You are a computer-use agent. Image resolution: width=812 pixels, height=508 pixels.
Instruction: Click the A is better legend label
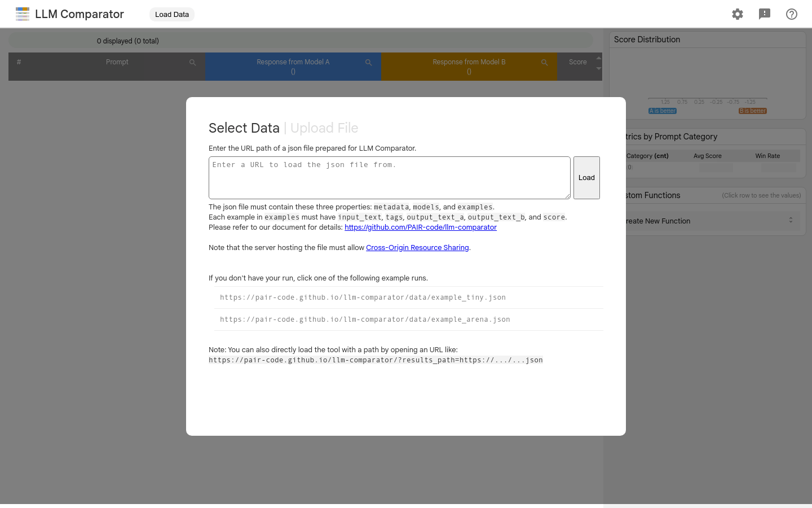tap(663, 111)
